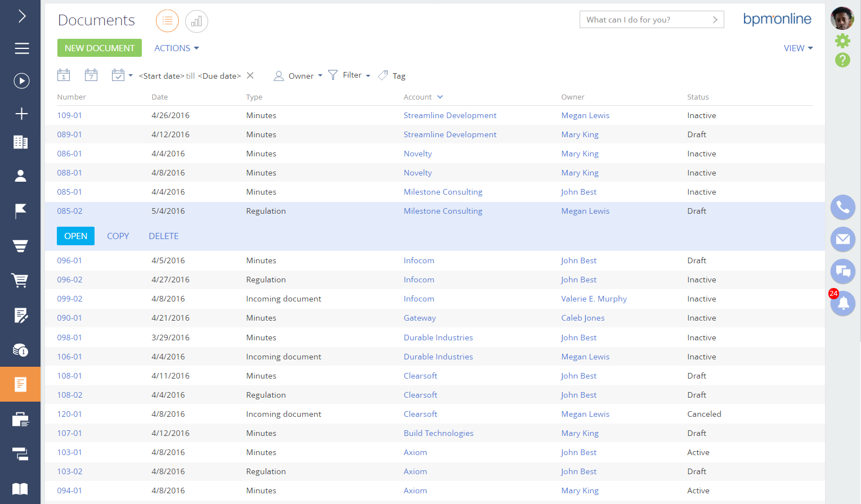This screenshot has width=861, height=504.
Task: Switch to analytics chart view
Action: coord(196,21)
